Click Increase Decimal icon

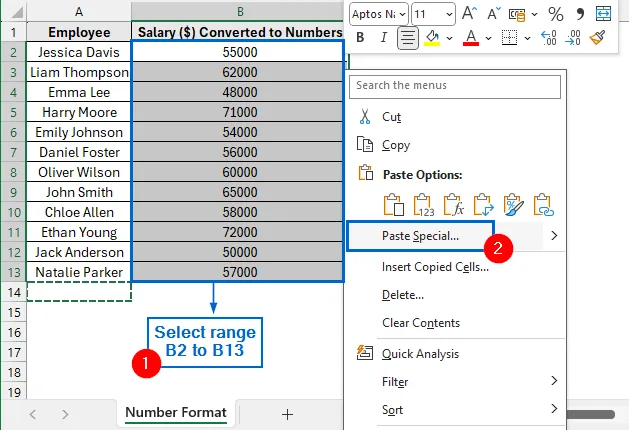click(x=548, y=38)
